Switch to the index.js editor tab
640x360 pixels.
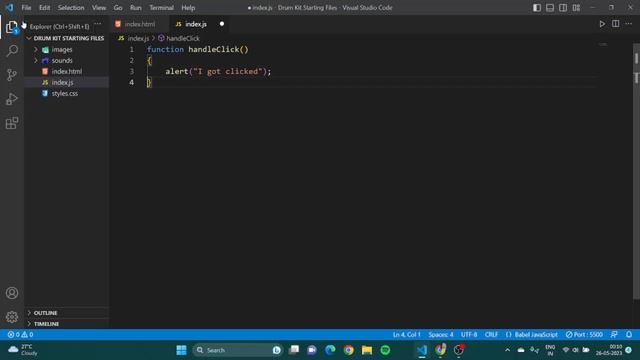[196, 24]
